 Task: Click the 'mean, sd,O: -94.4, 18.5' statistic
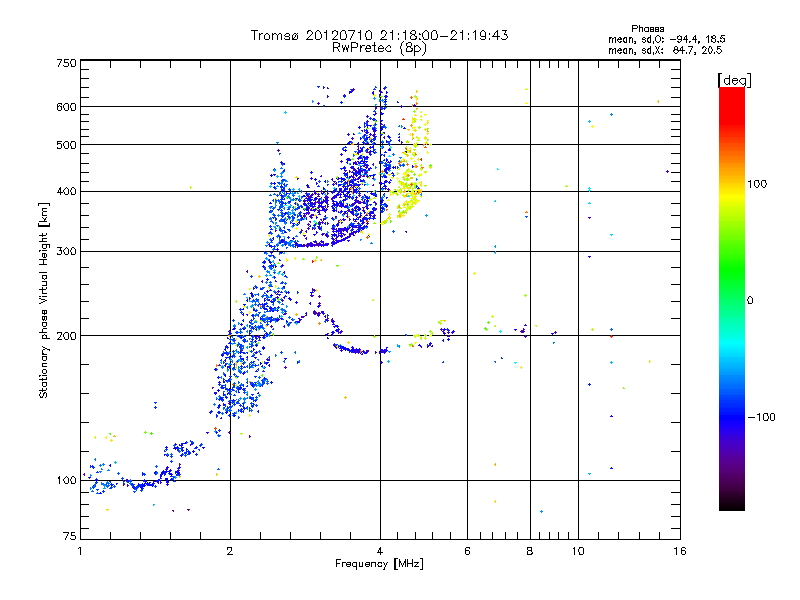[666, 39]
